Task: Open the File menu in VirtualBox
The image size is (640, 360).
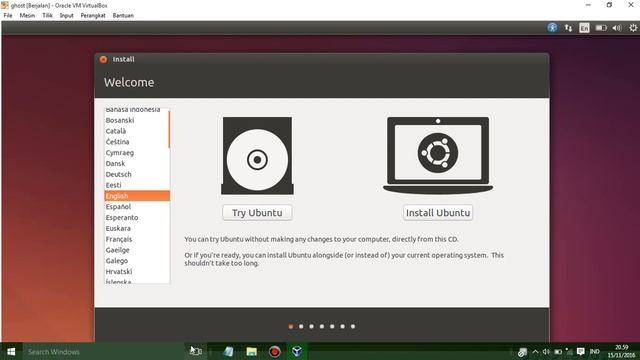Action: coord(8,16)
